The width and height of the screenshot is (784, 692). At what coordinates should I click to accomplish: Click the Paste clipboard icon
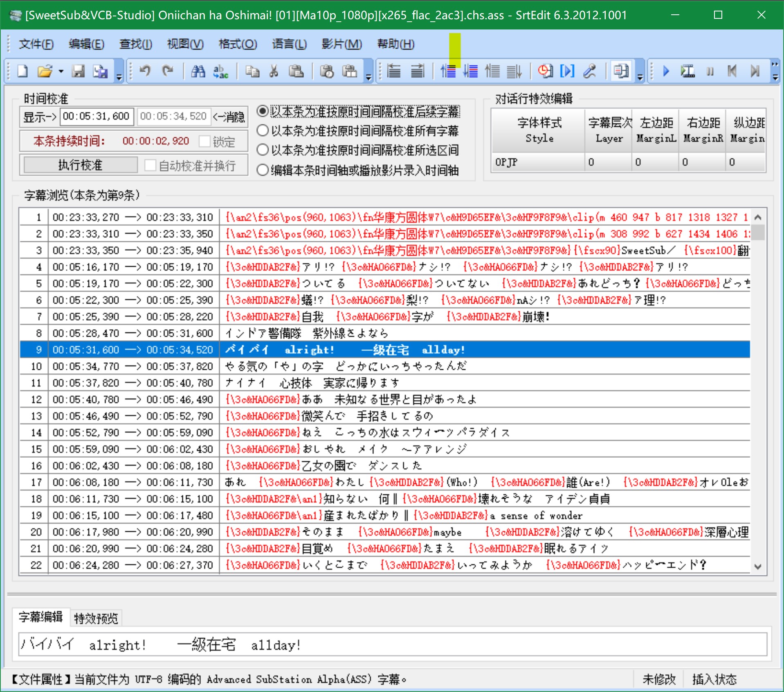click(296, 72)
